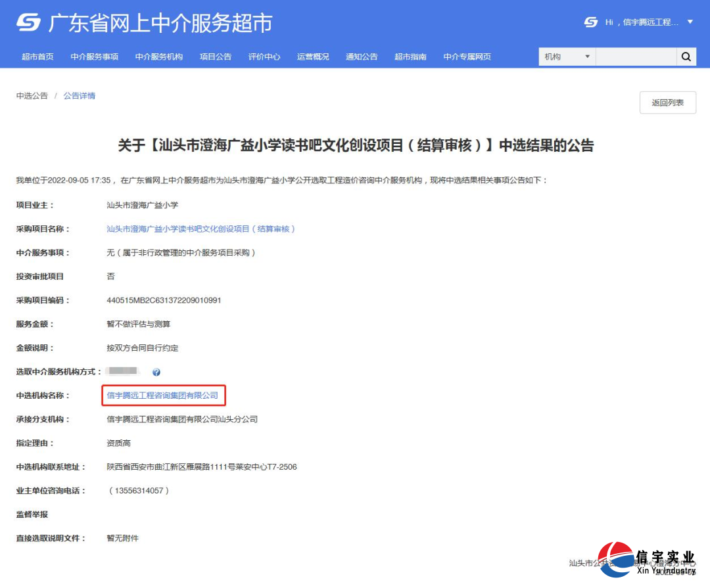
Task: Click the 返回列表 button
Action: coord(667,102)
